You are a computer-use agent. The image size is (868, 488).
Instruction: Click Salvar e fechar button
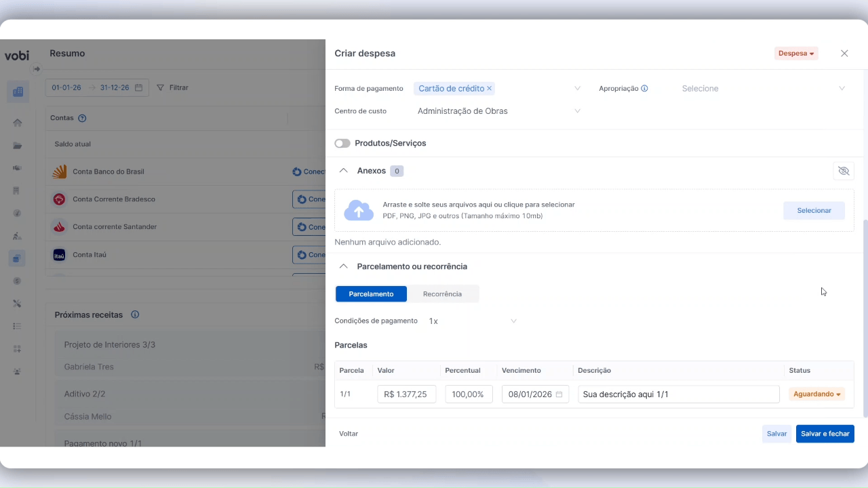tap(825, 434)
